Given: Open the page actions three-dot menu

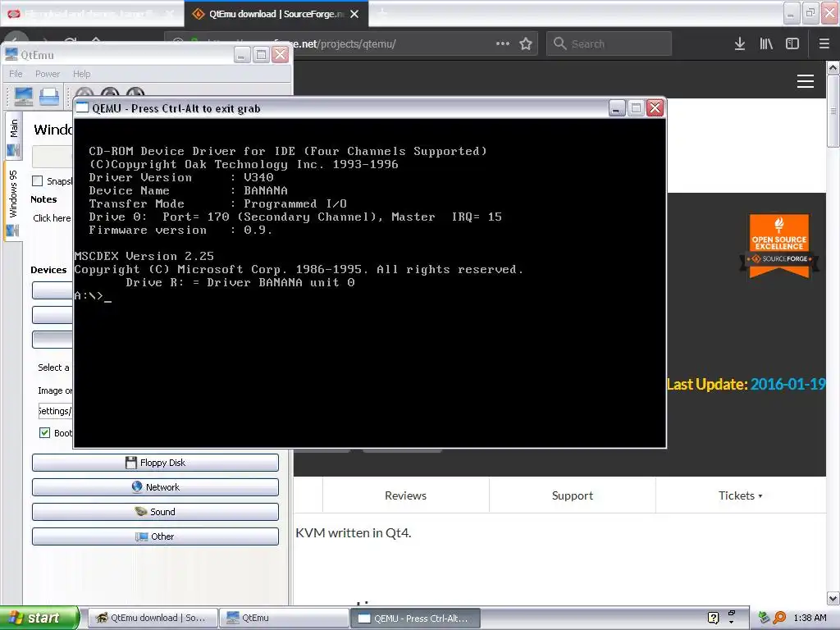Looking at the screenshot, I should [x=503, y=44].
